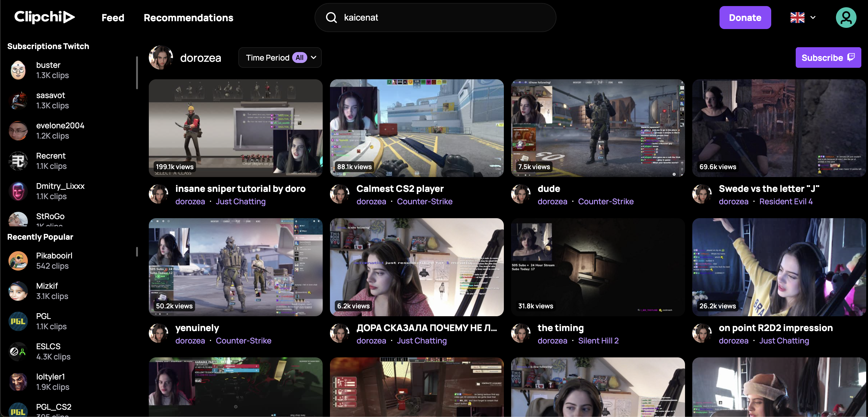
Task: Play the 'Calmest CS2 player' clip thumbnail
Action: 417,128
